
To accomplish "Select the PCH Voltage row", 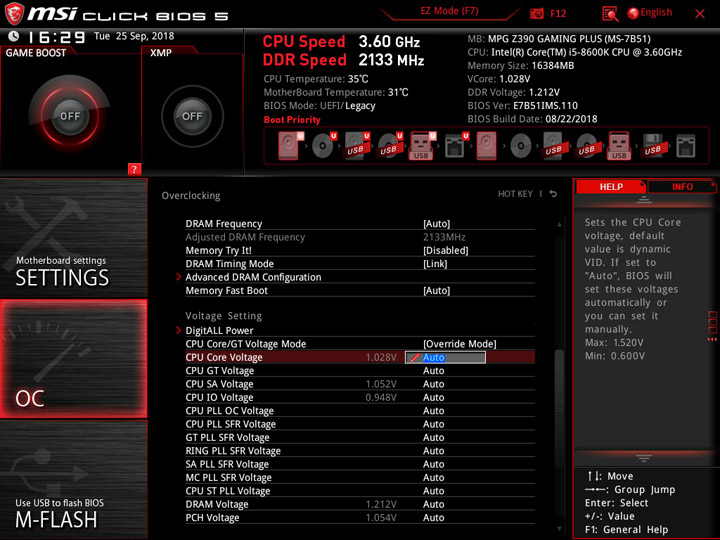I will [360, 517].
